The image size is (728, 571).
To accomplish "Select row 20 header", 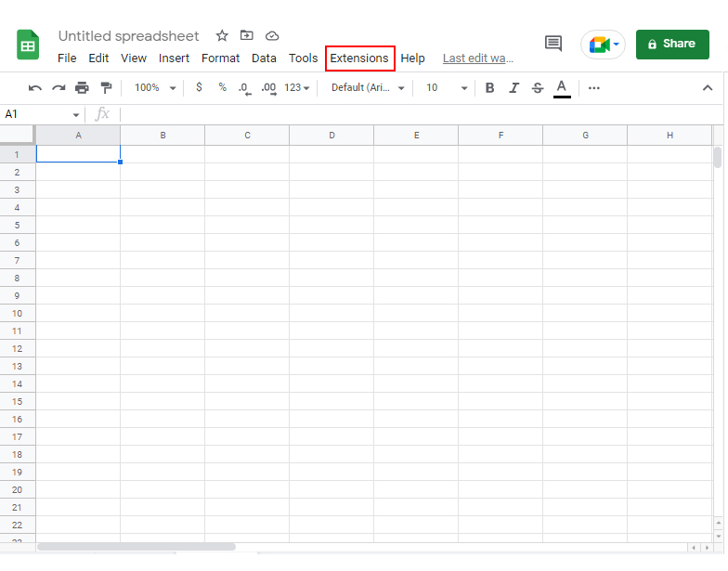I will pyautogui.click(x=17, y=490).
